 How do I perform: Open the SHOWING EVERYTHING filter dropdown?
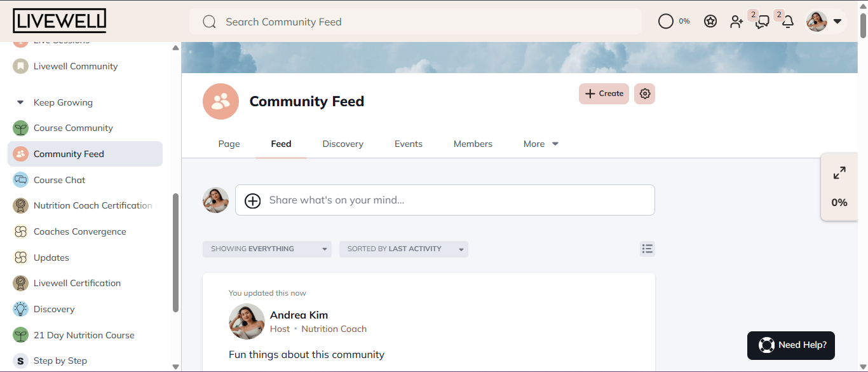pyautogui.click(x=267, y=249)
